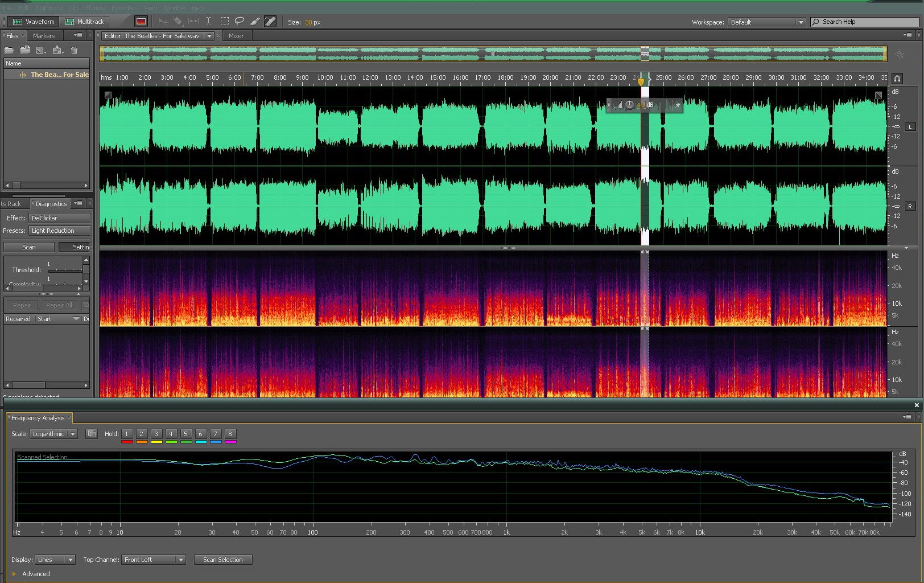Toggle the Right channel R button
Image resolution: width=924 pixels, height=583 pixels.
(x=910, y=206)
